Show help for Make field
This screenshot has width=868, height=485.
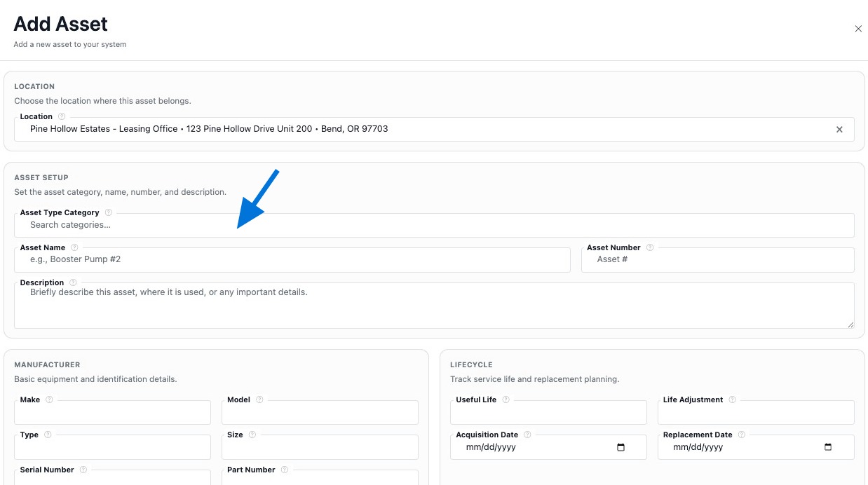[x=49, y=399]
